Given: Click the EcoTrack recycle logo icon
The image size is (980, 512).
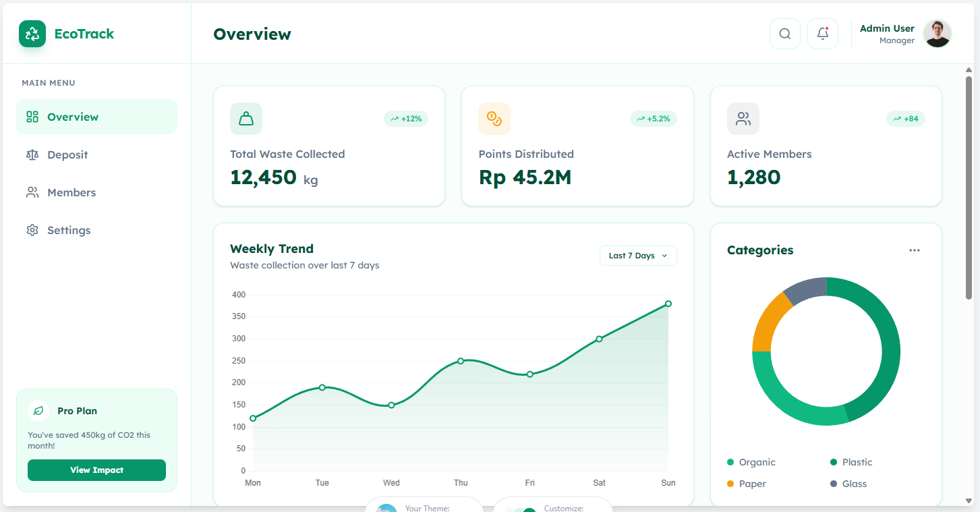Looking at the screenshot, I should [x=32, y=34].
